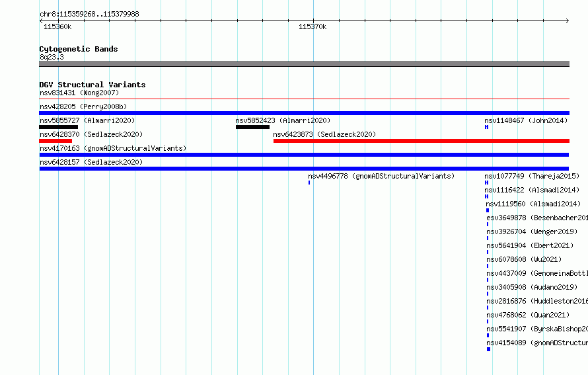588x375 pixels.
Task: Open nsv4170163 (gnomADStructuralVariants) label
Action: (x=113, y=148)
